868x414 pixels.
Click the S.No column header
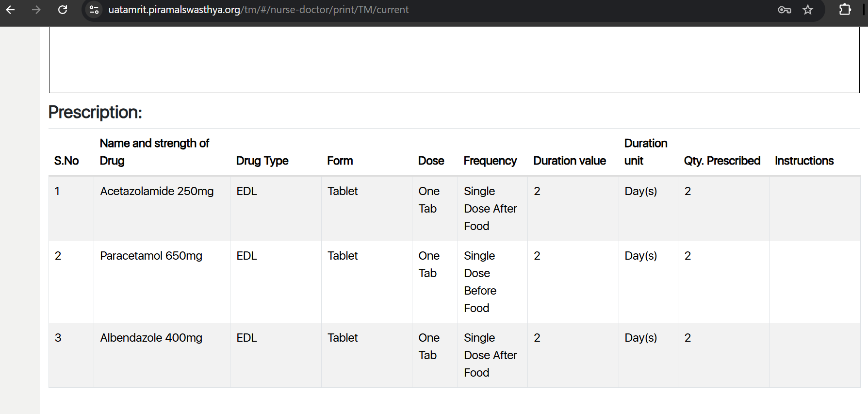point(66,161)
